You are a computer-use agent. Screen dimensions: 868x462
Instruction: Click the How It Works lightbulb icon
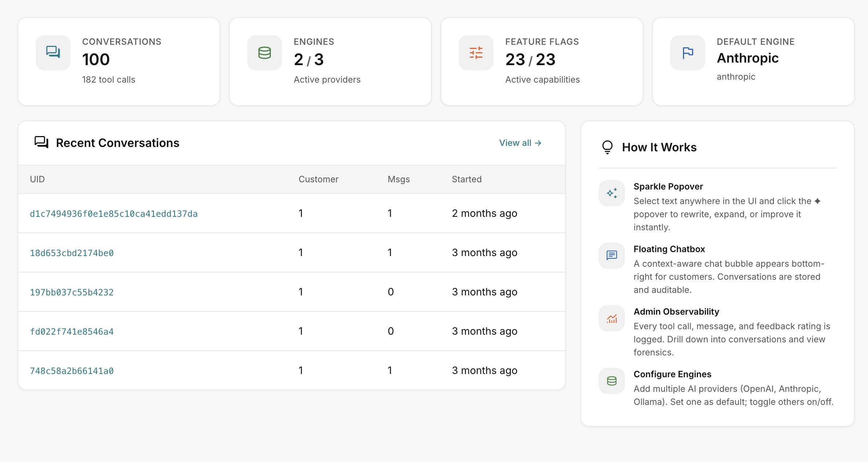click(x=607, y=147)
